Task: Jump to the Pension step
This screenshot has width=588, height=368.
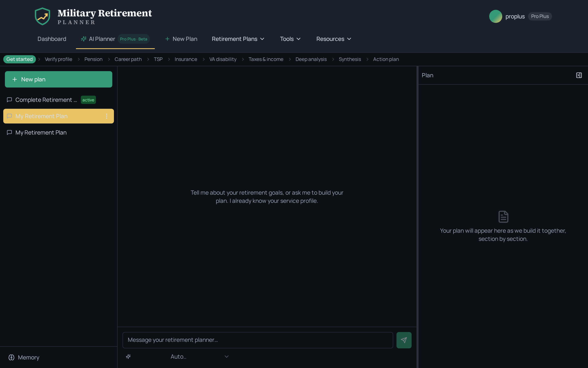Action: pos(93,59)
